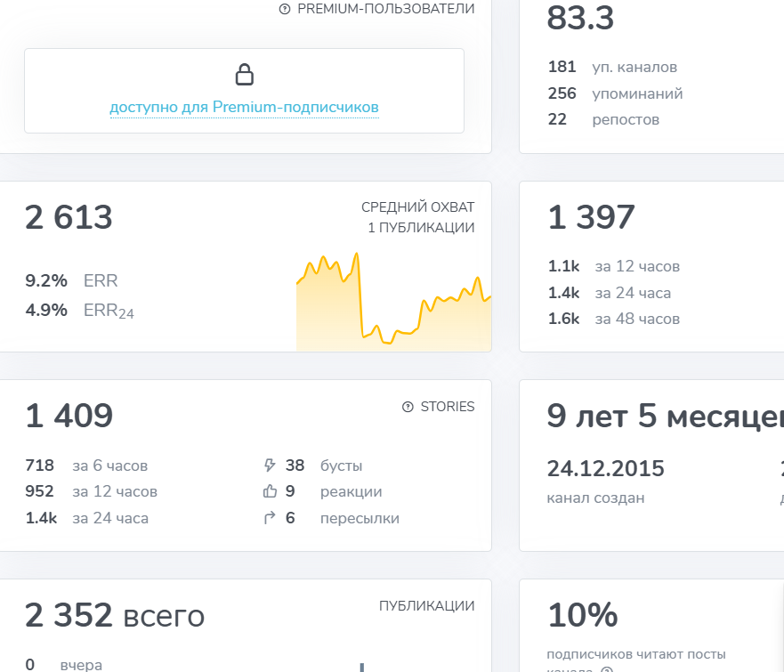This screenshot has height=672, width=784.
Task: Click the ERR24 label
Action: pos(109,311)
